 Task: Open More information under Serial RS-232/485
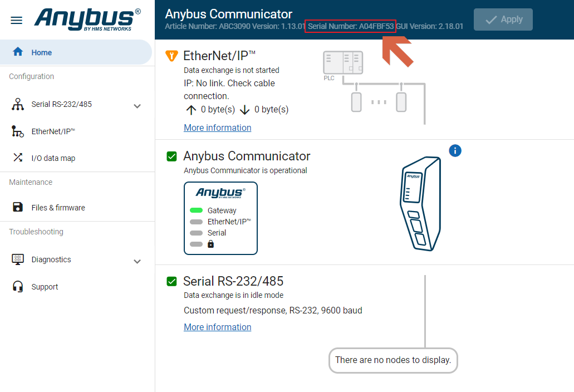click(x=218, y=327)
